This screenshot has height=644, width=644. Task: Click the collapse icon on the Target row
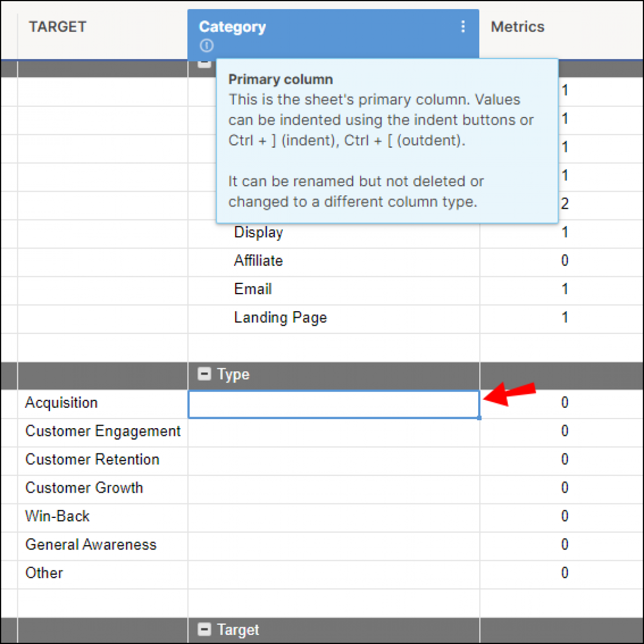click(x=204, y=629)
